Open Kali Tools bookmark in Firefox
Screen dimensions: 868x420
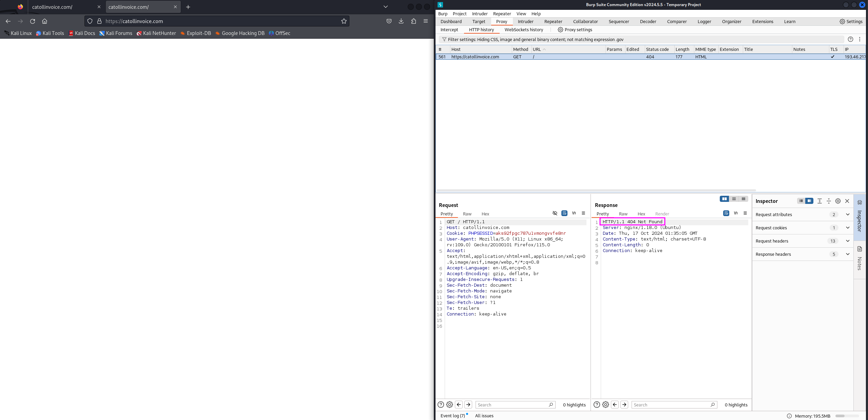50,33
